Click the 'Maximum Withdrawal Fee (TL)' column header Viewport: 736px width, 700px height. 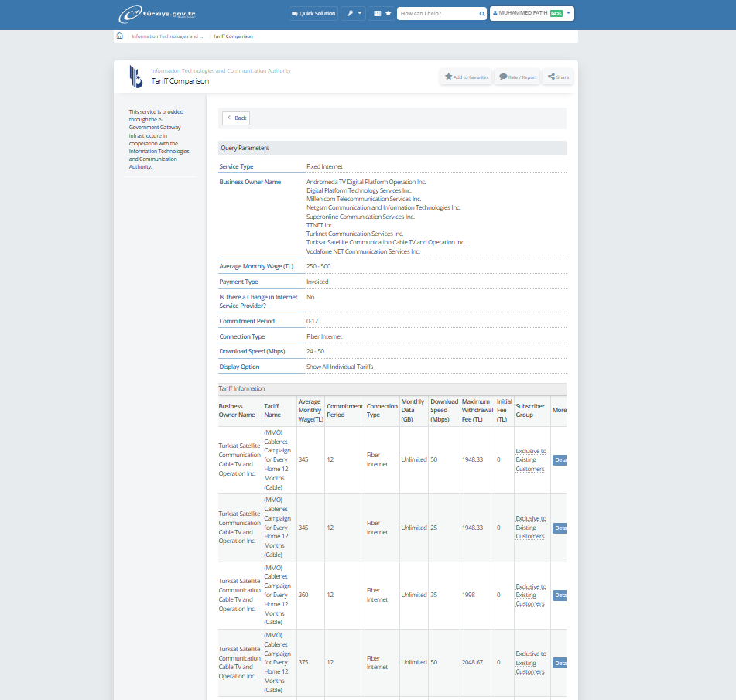478,411
